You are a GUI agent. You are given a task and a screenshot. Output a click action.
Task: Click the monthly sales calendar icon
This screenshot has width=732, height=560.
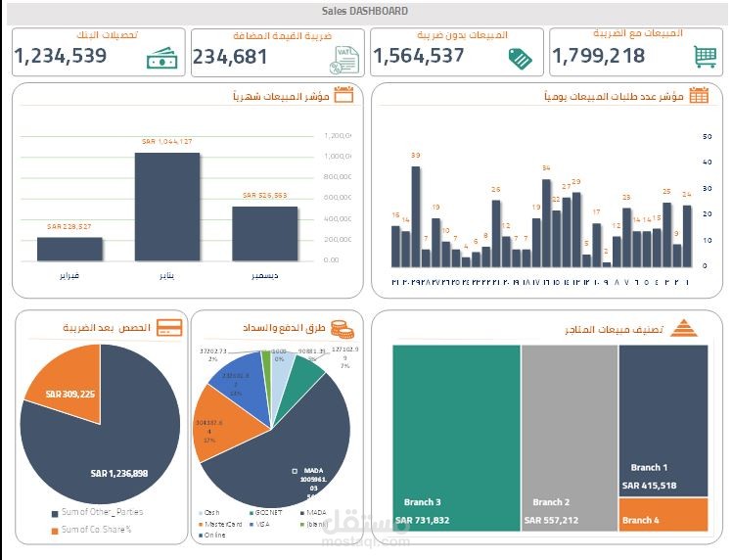(344, 95)
